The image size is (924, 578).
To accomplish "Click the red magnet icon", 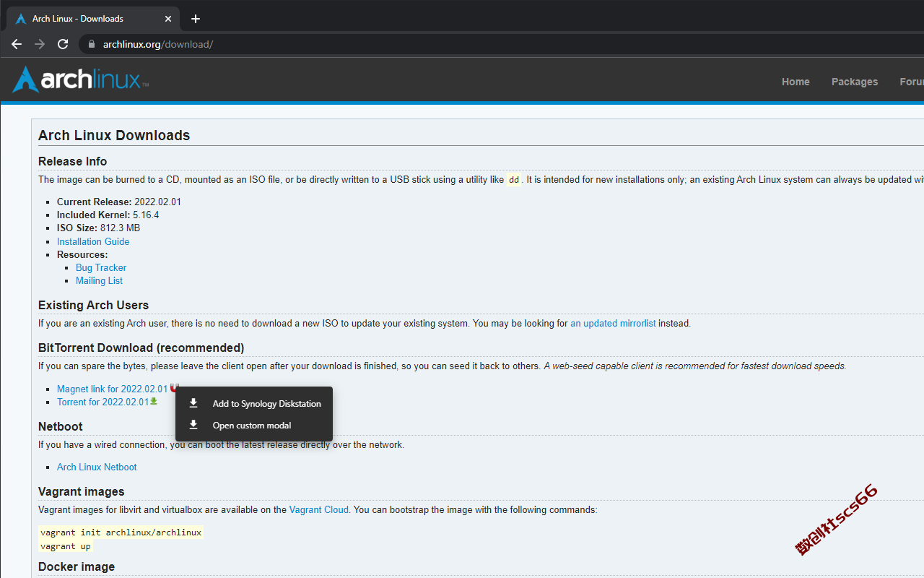I will [174, 388].
